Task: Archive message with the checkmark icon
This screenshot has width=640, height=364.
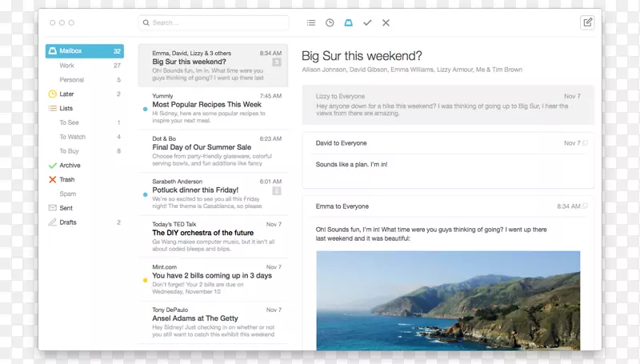Action: [x=367, y=23]
